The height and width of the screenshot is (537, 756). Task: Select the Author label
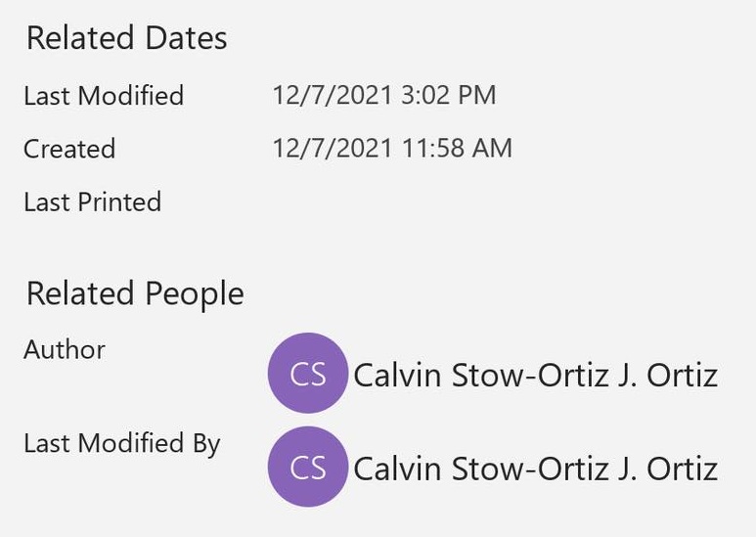click(x=65, y=349)
